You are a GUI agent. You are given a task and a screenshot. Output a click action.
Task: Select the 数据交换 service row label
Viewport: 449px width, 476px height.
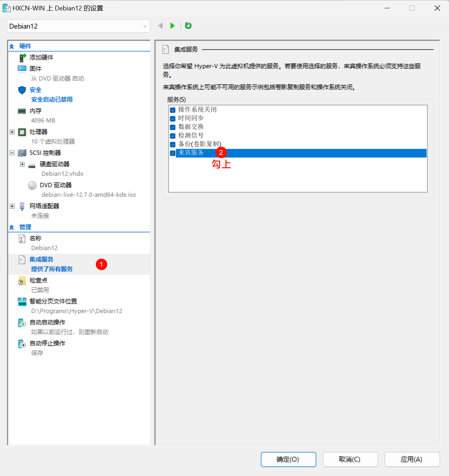191,127
